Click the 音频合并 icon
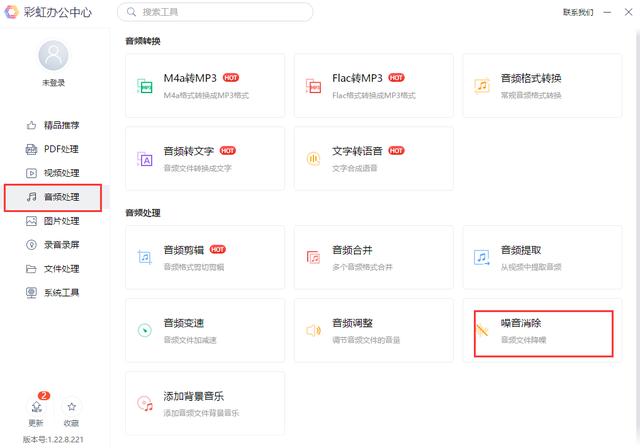 point(313,257)
